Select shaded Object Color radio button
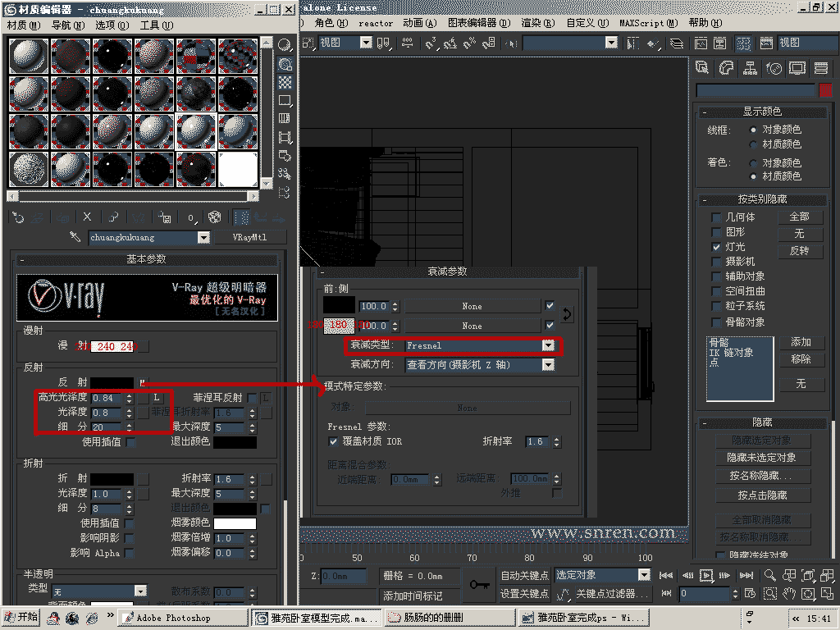Image resolution: width=840 pixels, height=630 pixels. pyautogui.click(x=753, y=163)
